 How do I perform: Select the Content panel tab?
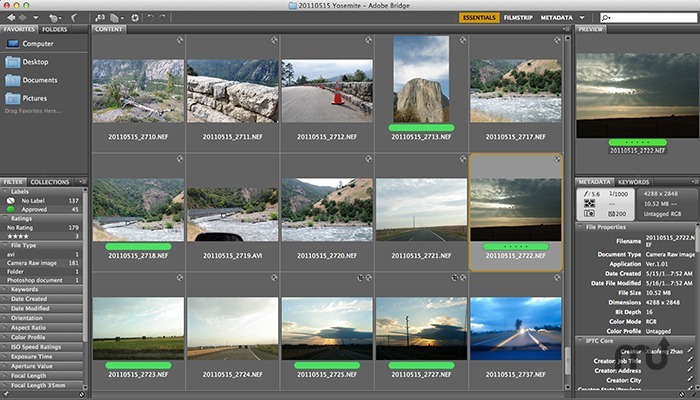[109, 29]
